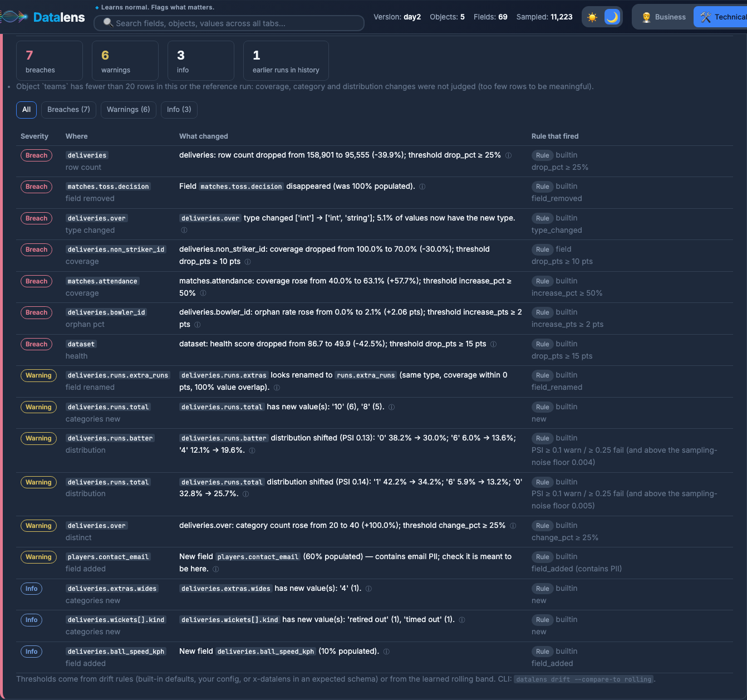747x700 pixels.
Task: Click the Breach badge for dataset health
Action: 36,344
